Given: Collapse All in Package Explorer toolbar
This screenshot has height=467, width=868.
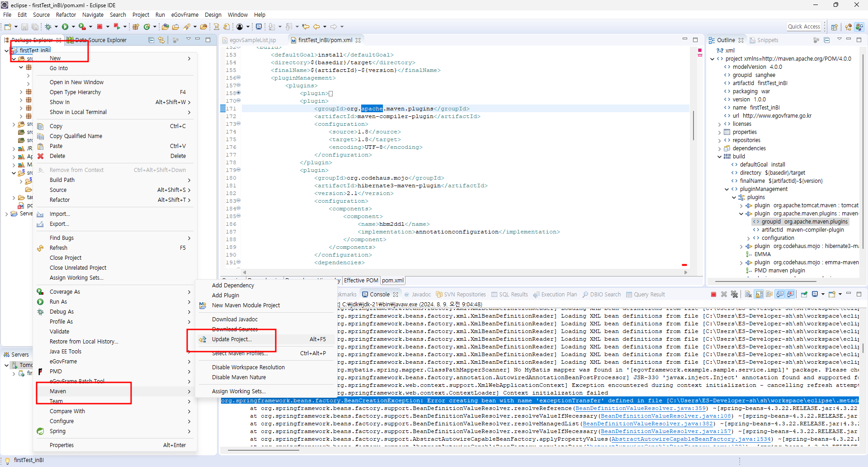Looking at the screenshot, I should point(151,40).
